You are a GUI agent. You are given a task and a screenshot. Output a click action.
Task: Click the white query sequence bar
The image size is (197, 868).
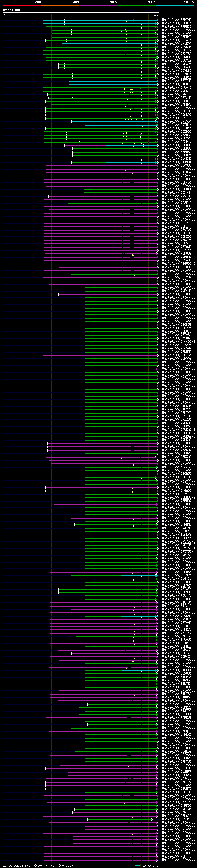pyautogui.click(x=81, y=13)
